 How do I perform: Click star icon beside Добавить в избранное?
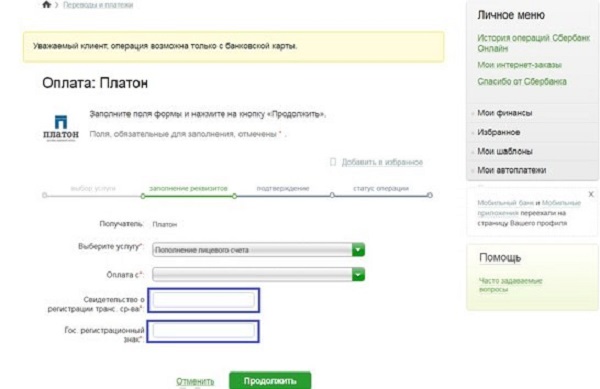pyautogui.click(x=333, y=162)
